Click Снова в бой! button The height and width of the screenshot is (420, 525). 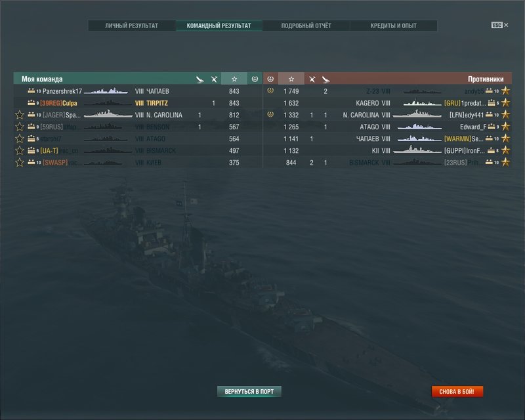click(457, 392)
